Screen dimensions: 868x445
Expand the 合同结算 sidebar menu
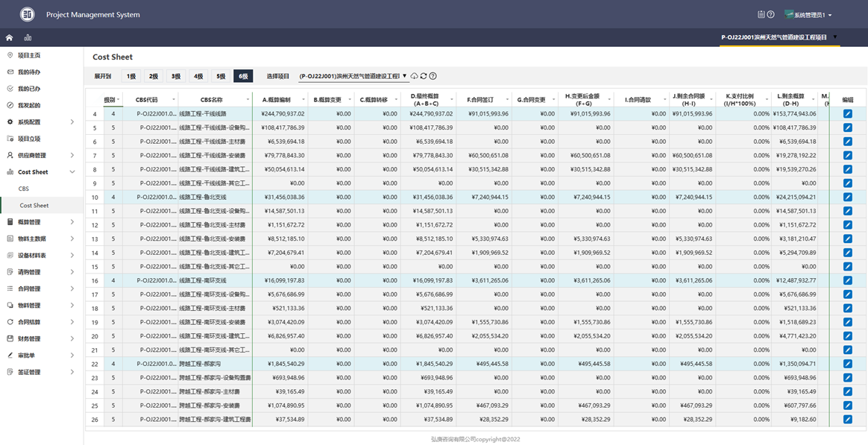pyautogui.click(x=42, y=321)
